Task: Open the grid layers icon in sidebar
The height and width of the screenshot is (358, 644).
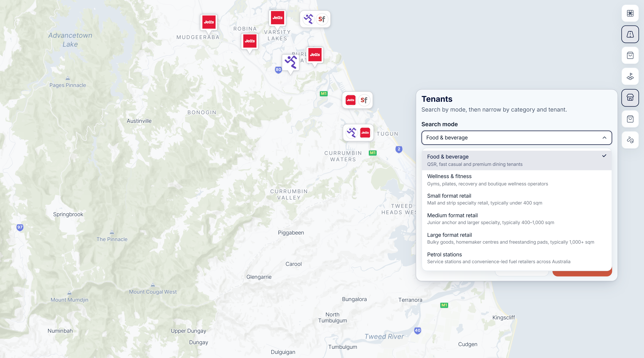Action: click(630, 13)
